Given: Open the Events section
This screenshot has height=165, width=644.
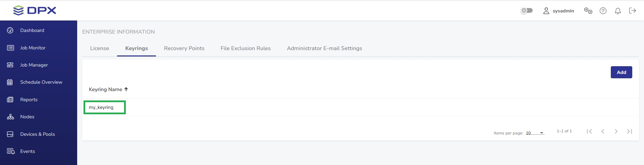Looking at the screenshot, I should coord(28,151).
